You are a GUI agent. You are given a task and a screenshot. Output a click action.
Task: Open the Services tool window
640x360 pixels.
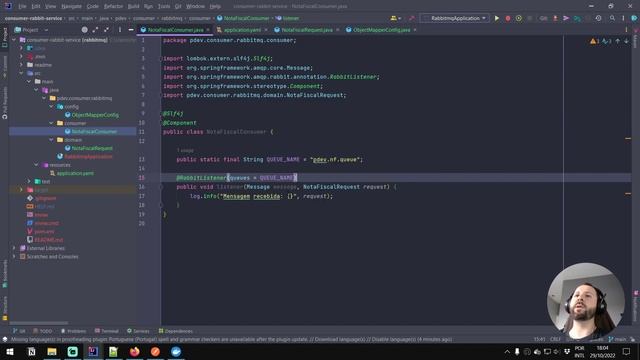click(138, 331)
